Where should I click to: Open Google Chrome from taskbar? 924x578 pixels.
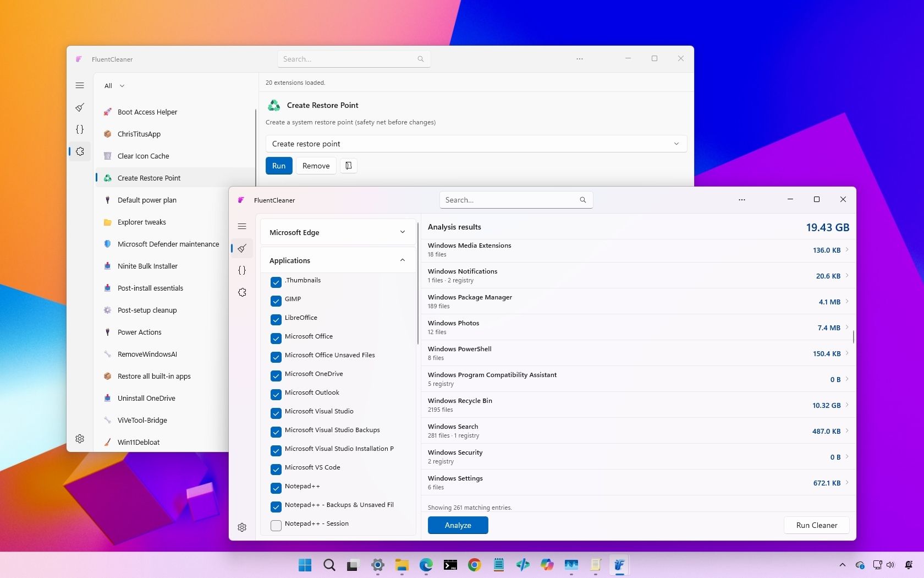point(474,565)
